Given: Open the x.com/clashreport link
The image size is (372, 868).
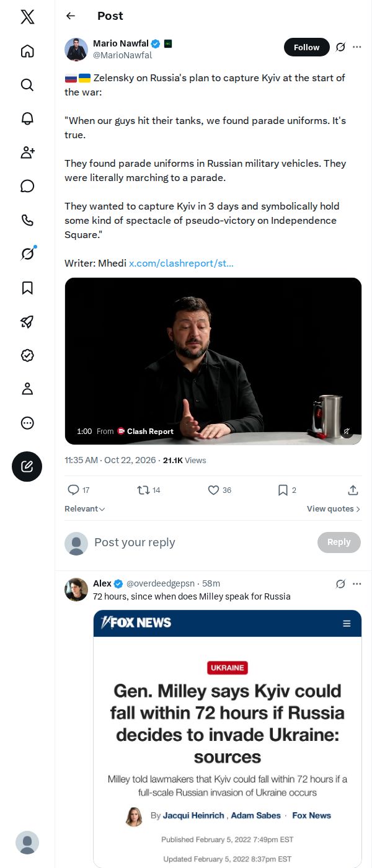Looking at the screenshot, I should pyautogui.click(x=181, y=263).
